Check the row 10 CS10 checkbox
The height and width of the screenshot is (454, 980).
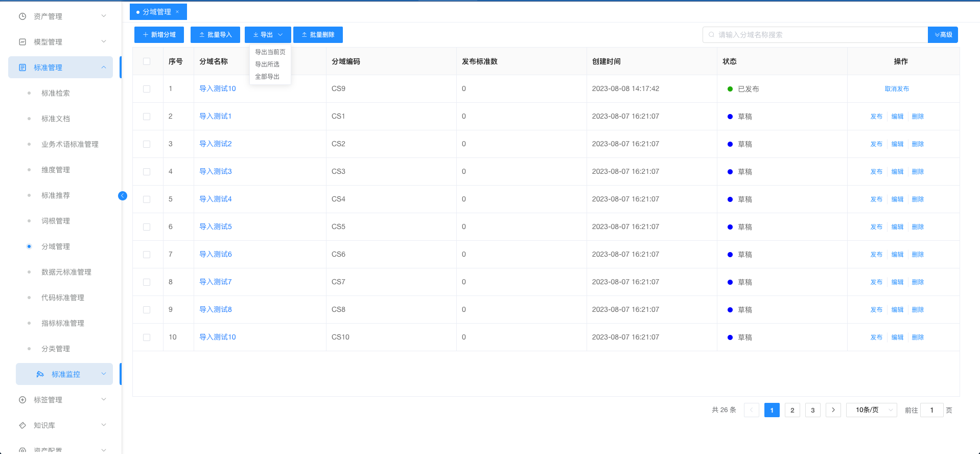[x=147, y=337]
